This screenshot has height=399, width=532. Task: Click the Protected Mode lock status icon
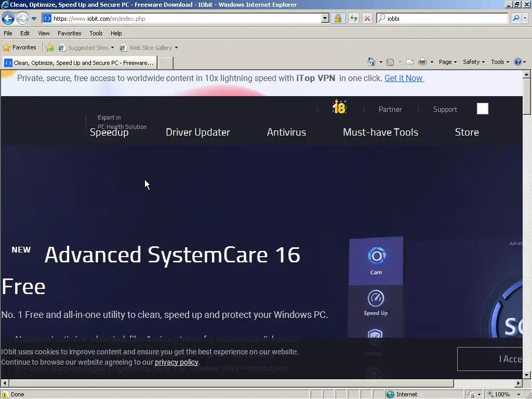point(471,395)
